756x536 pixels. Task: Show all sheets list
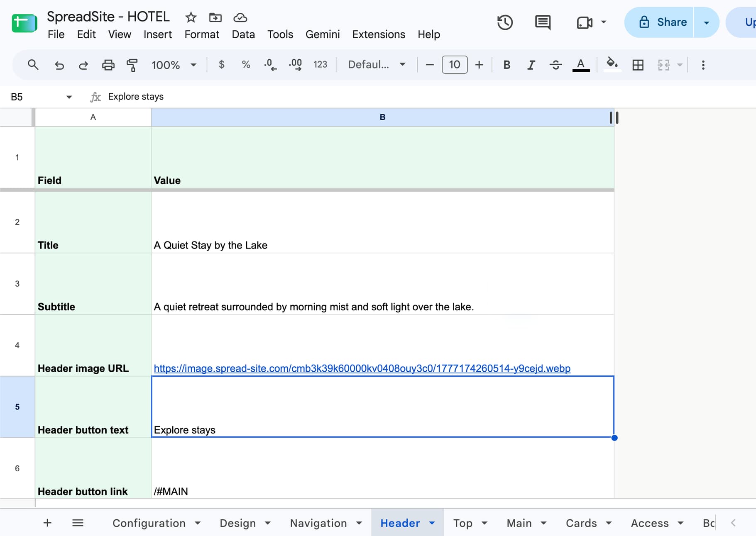pos(78,523)
